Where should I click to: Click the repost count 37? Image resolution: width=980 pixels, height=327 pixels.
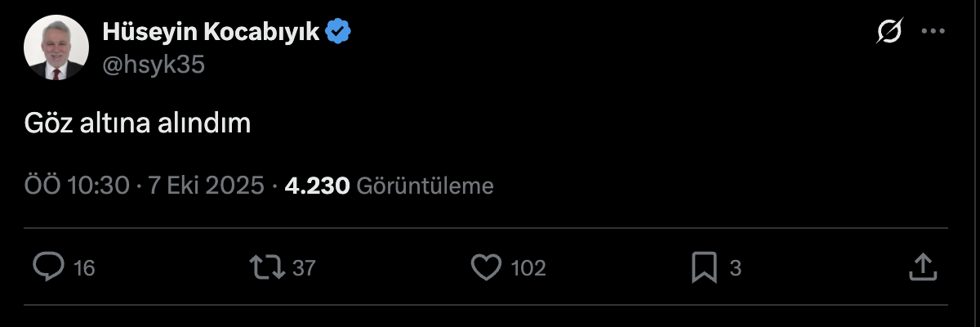(x=304, y=268)
